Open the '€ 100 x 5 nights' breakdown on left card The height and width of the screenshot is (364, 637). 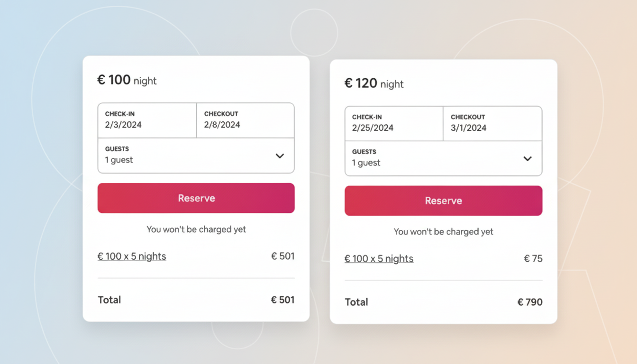point(132,256)
